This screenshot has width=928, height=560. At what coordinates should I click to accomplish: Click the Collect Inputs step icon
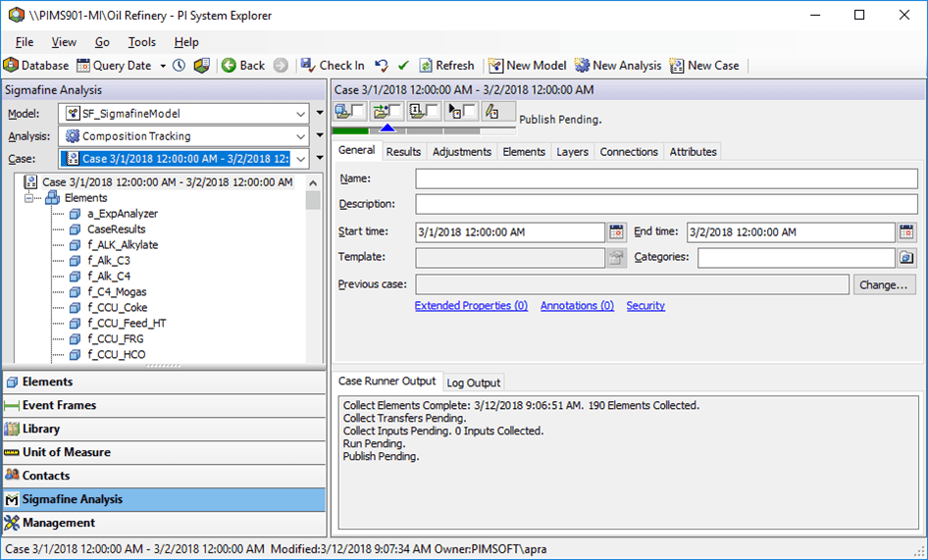point(416,111)
